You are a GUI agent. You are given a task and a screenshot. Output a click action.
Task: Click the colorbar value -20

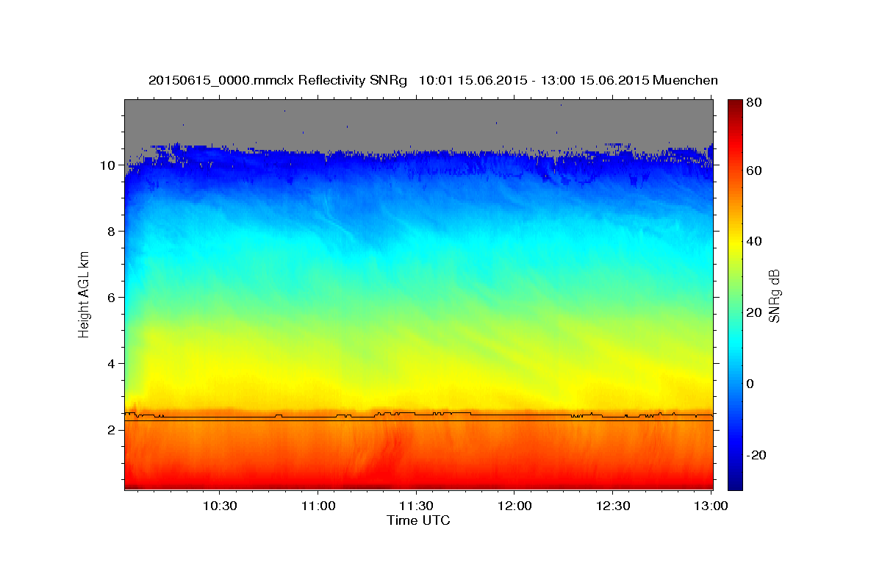click(x=756, y=455)
